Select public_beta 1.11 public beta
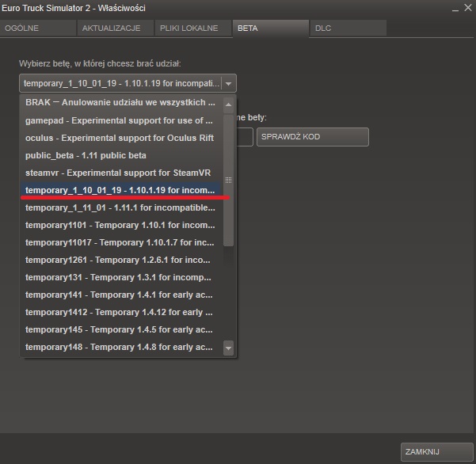 121,155
